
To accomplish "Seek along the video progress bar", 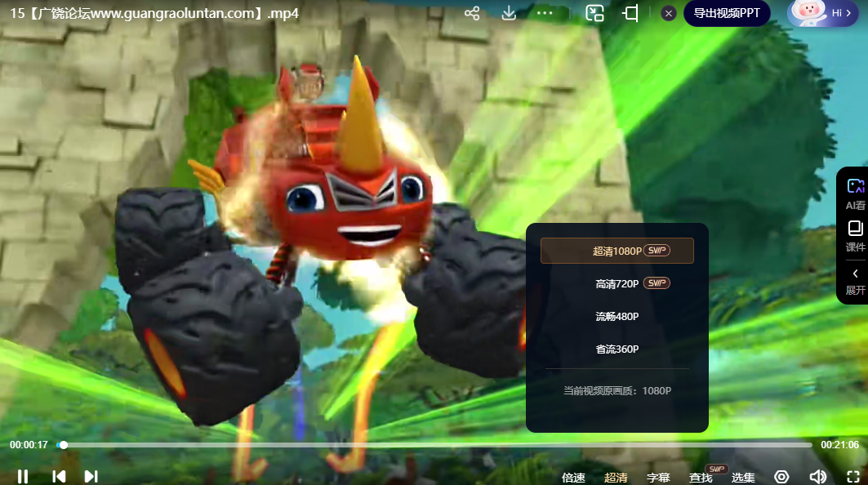I will coord(434,445).
